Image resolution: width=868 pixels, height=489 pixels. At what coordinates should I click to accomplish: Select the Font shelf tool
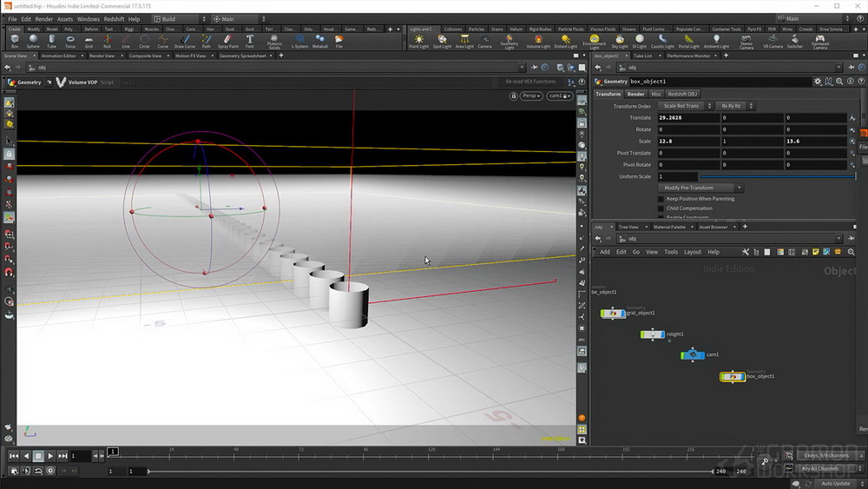pyautogui.click(x=250, y=42)
